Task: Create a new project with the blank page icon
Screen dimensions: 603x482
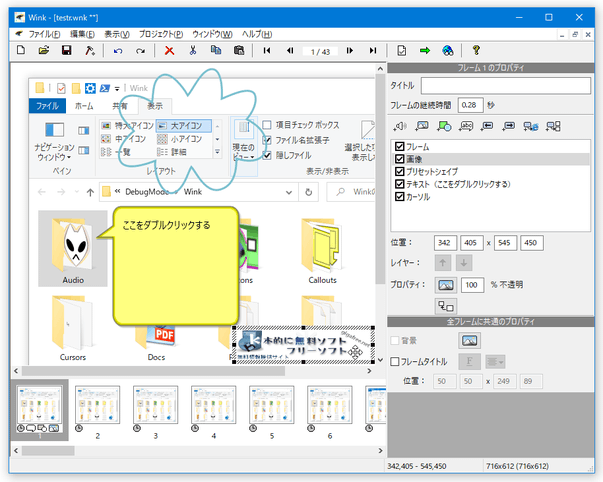Action: point(21,50)
